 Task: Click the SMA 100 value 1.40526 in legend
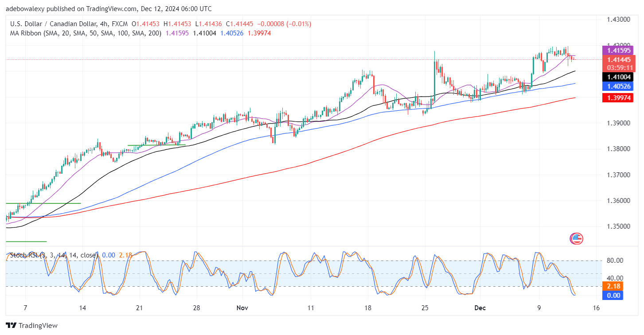click(231, 33)
